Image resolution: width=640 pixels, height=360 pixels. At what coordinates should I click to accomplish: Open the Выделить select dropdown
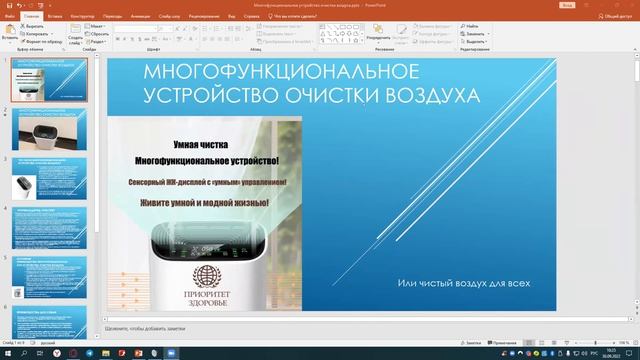[x=473, y=42]
